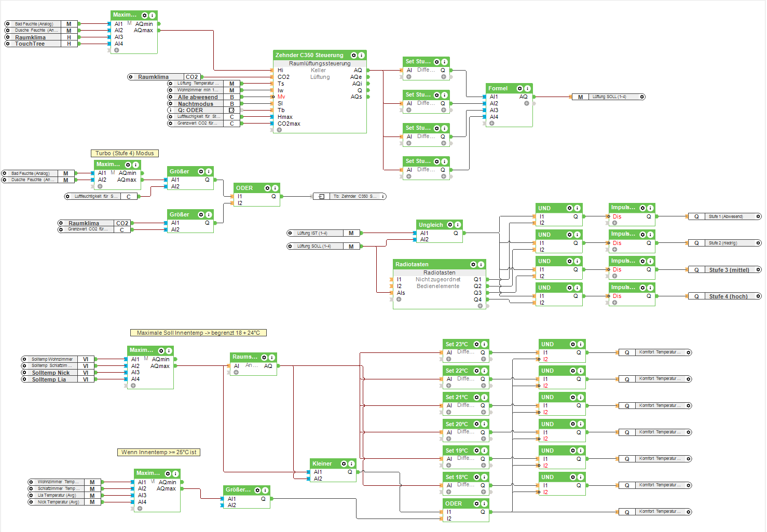
Task: Select the Solltemp Lia virtual input
Action: (58, 379)
